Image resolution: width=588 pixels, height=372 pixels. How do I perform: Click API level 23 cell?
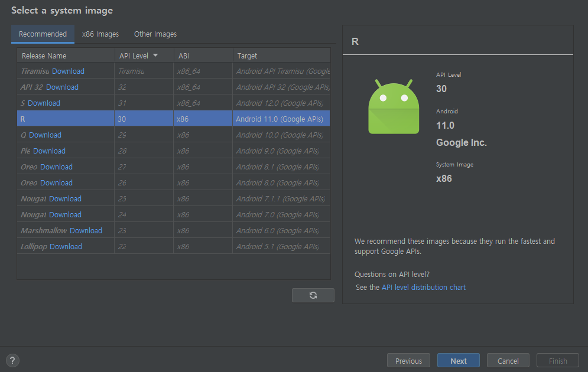tap(144, 230)
